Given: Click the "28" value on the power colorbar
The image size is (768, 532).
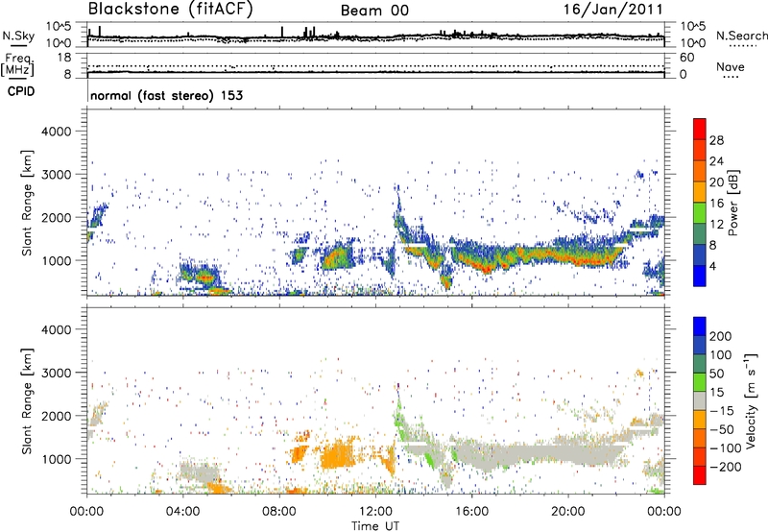Looking at the screenshot, I should pyautogui.click(x=716, y=140).
